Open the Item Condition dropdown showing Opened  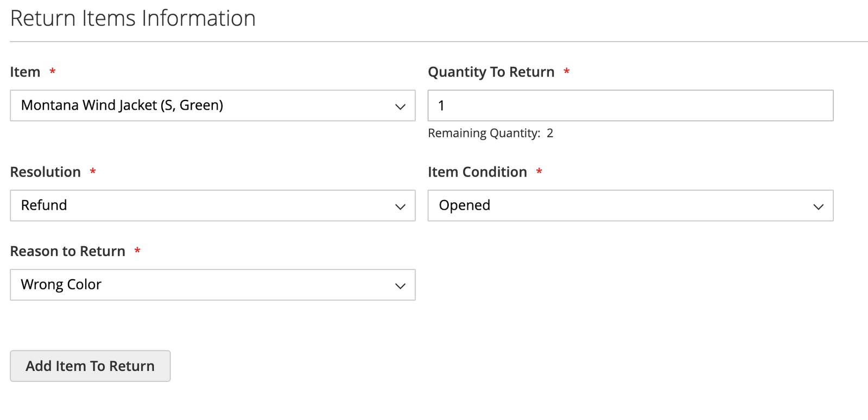click(630, 205)
